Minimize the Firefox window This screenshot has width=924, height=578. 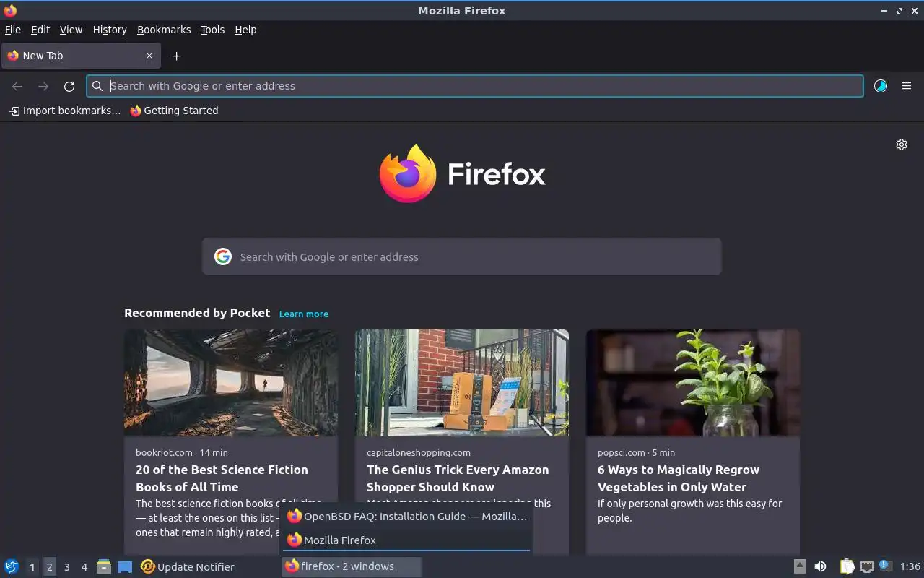pyautogui.click(x=884, y=11)
